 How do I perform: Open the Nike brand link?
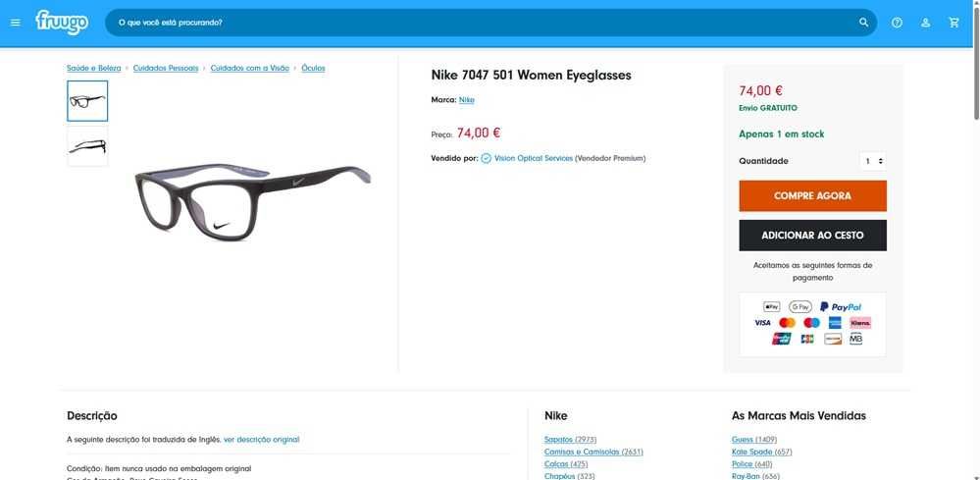coord(466,100)
